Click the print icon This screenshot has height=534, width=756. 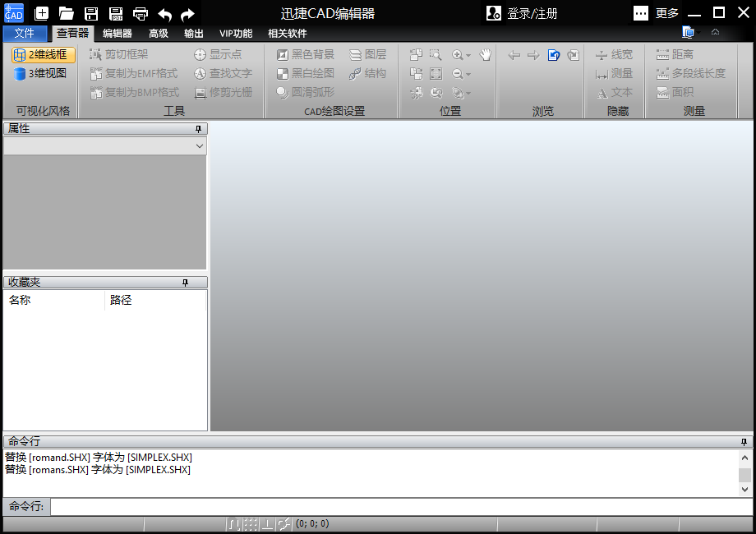pos(141,13)
